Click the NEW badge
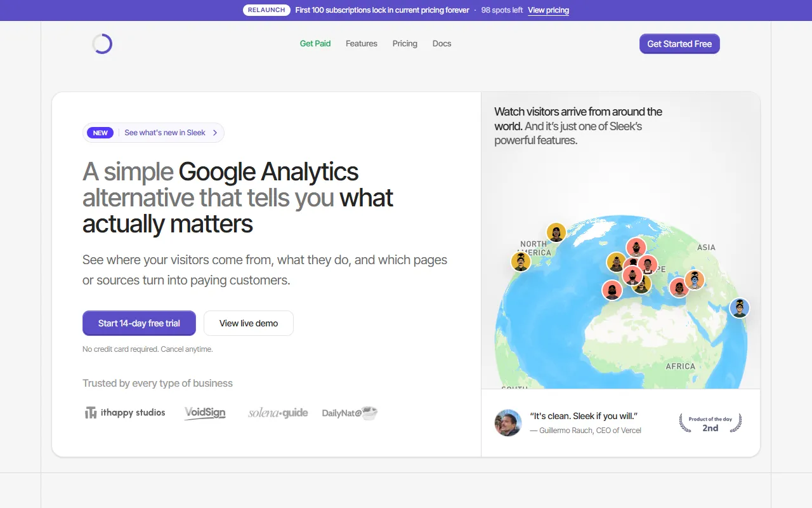Screen dimensions: 812x508 (x=100, y=133)
